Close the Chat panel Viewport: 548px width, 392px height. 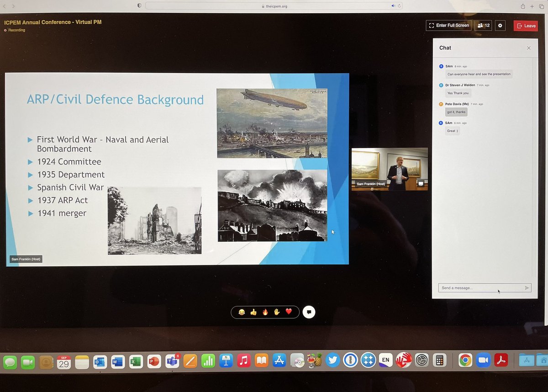[x=529, y=48]
